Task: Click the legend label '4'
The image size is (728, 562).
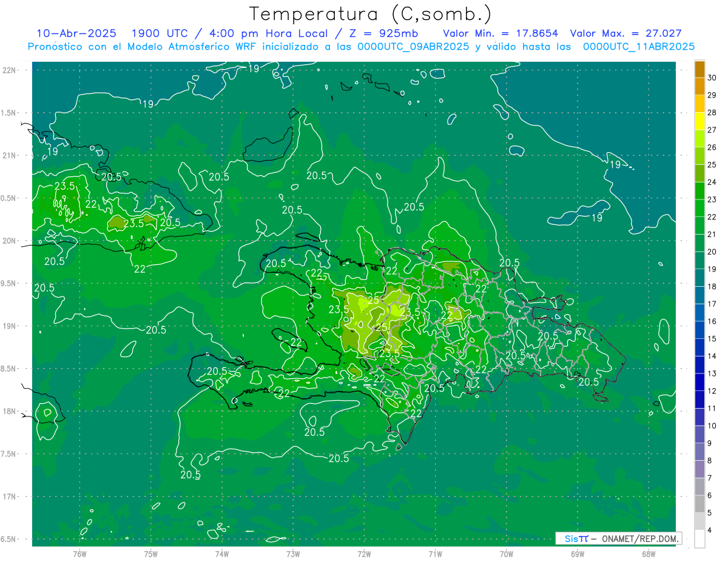Action: click(710, 530)
